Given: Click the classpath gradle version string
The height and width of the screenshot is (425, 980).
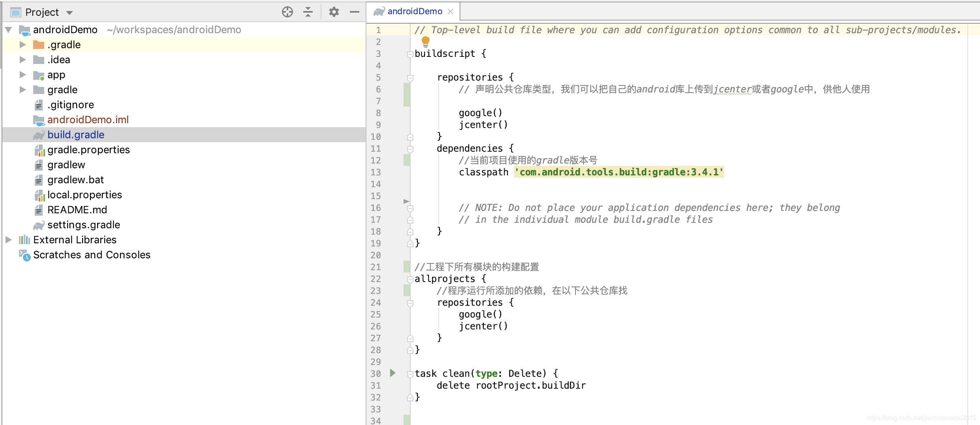Looking at the screenshot, I should coord(619,172).
